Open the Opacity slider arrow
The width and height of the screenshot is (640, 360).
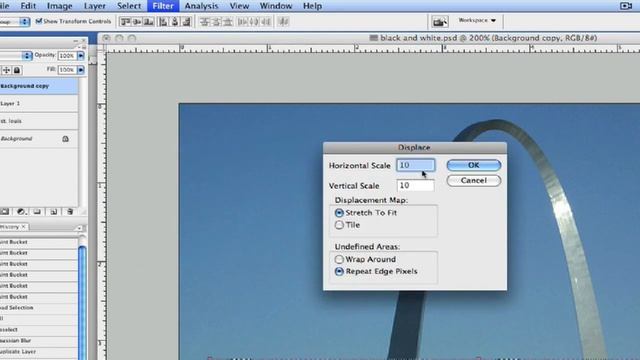tap(81, 56)
